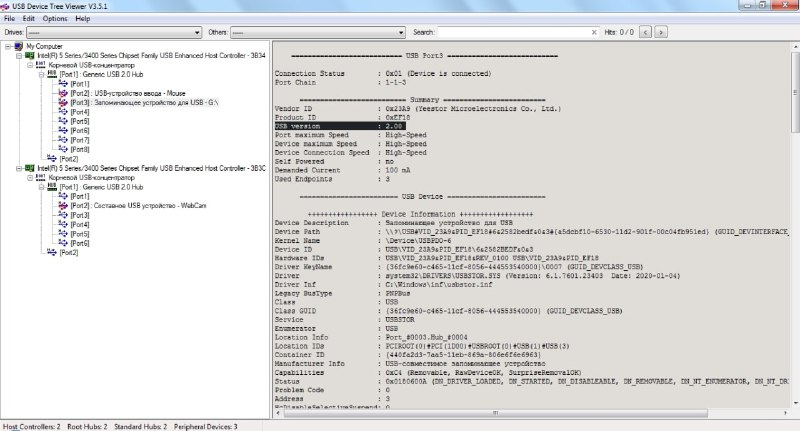
Task: Click the horizontal scrollbar of details pane
Action: (x=495, y=413)
